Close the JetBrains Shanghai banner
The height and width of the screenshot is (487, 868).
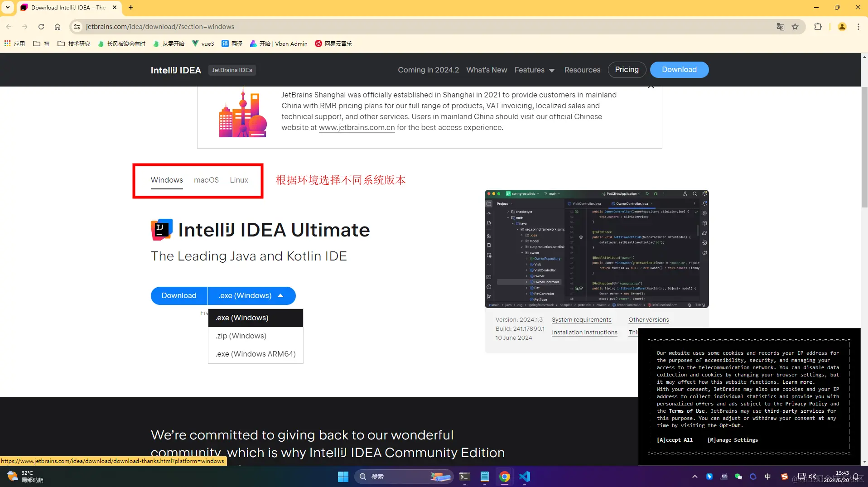pos(651,87)
